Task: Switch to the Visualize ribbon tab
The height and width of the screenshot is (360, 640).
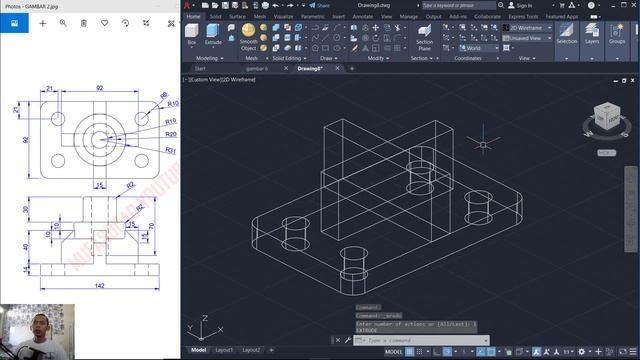Action: (x=283, y=17)
